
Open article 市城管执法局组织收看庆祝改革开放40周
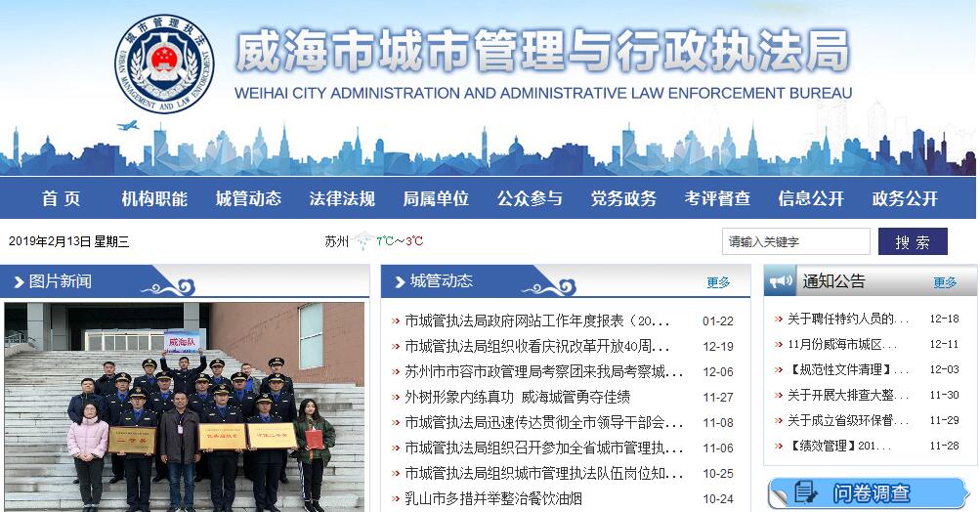coord(536,346)
